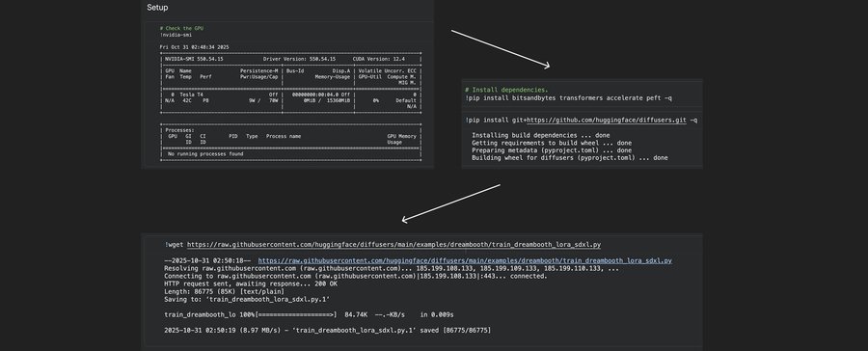
Task: Click "Building wheel for diffusers" output line
Action: [570, 158]
